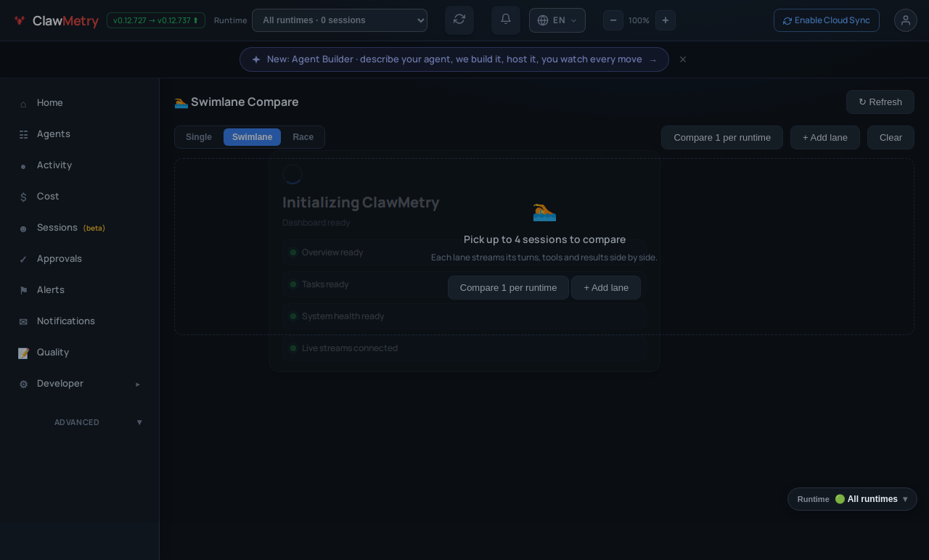This screenshot has height=560, width=929.
Task: Open the EN language selector
Action: [557, 20]
